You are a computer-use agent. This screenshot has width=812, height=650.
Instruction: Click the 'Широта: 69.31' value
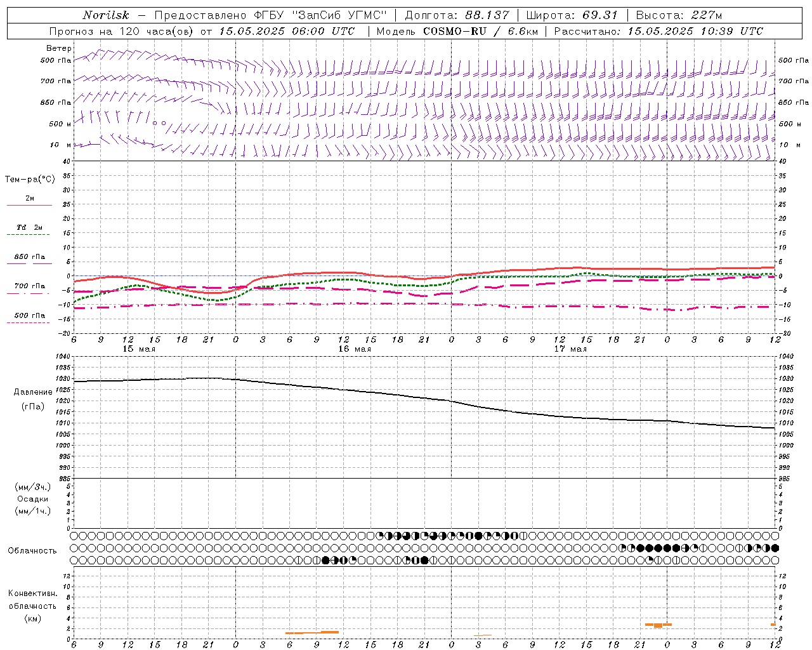572,15
